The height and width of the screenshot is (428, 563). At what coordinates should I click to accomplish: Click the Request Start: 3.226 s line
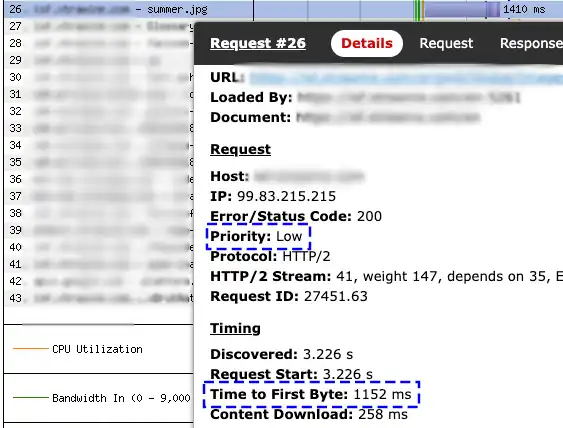coord(291,374)
